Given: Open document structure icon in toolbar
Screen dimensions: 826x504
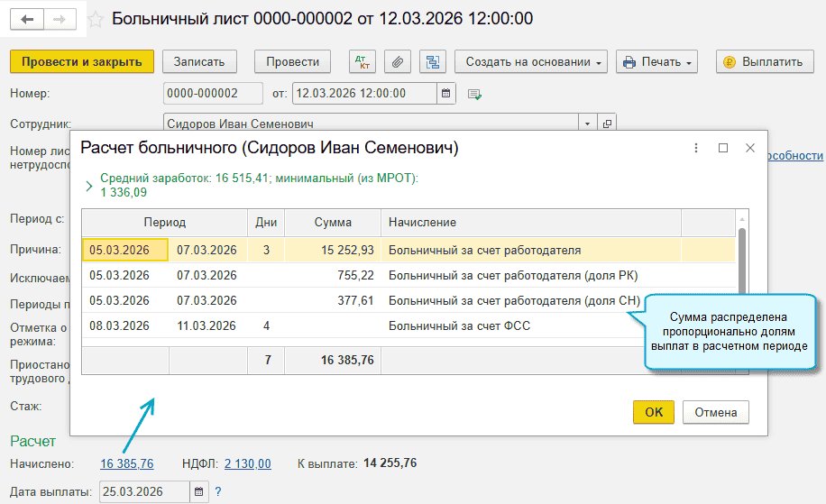Looking at the screenshot, I should 434,62.
